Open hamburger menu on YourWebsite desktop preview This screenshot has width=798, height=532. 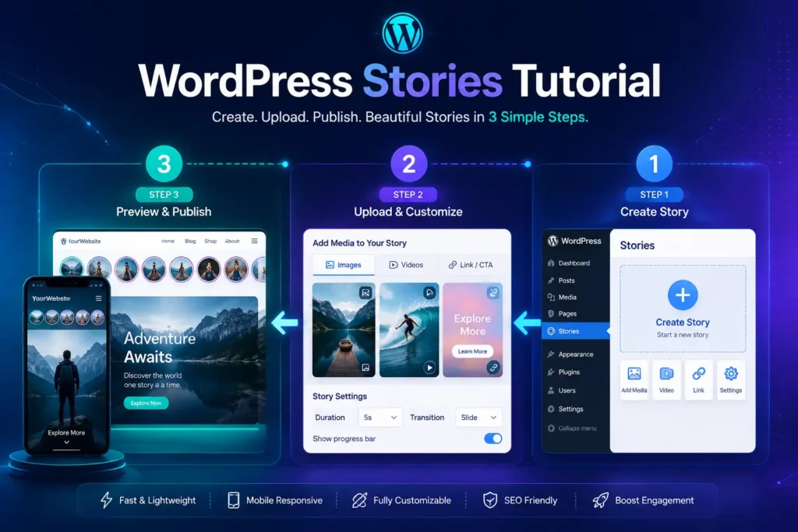pyautogui.click(x=255, y=241)
